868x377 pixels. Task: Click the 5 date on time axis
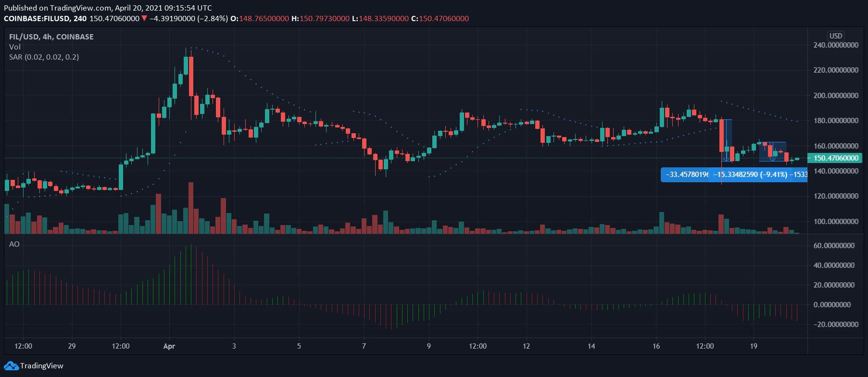299,346
